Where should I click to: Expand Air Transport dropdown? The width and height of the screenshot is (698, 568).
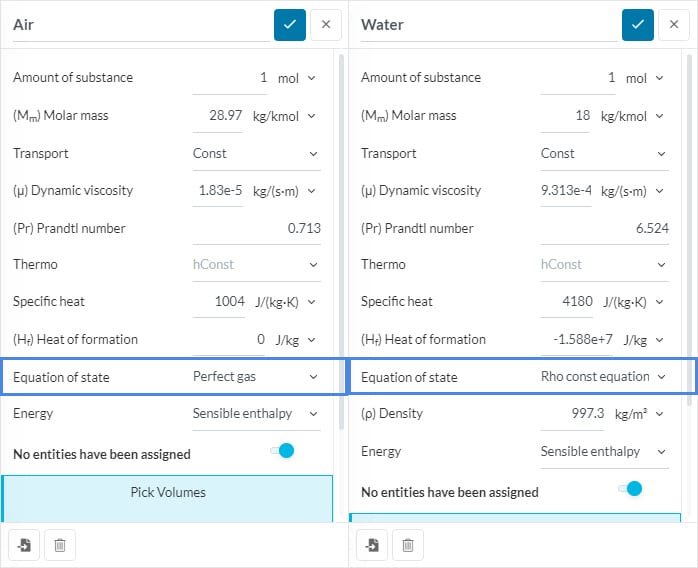point(256,154)
